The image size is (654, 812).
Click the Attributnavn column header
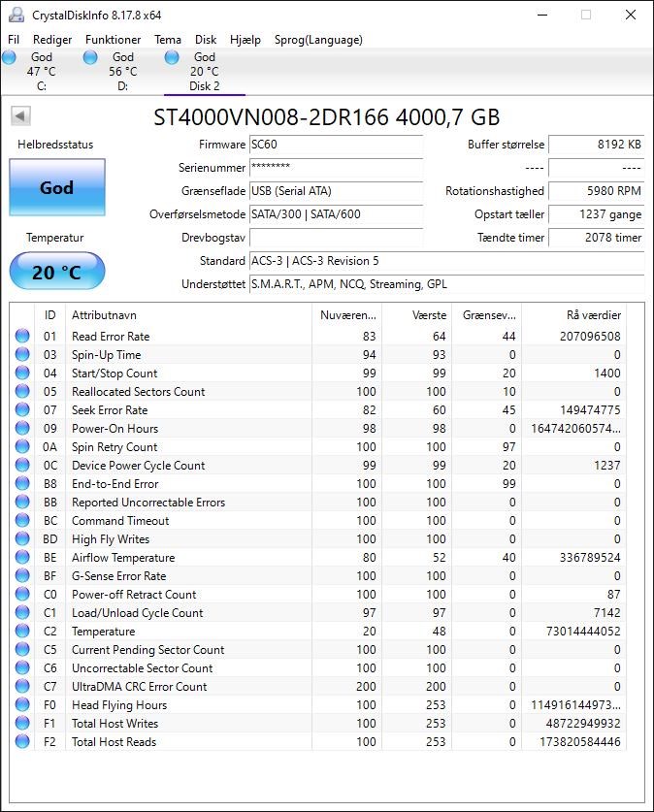click(188, 315)
